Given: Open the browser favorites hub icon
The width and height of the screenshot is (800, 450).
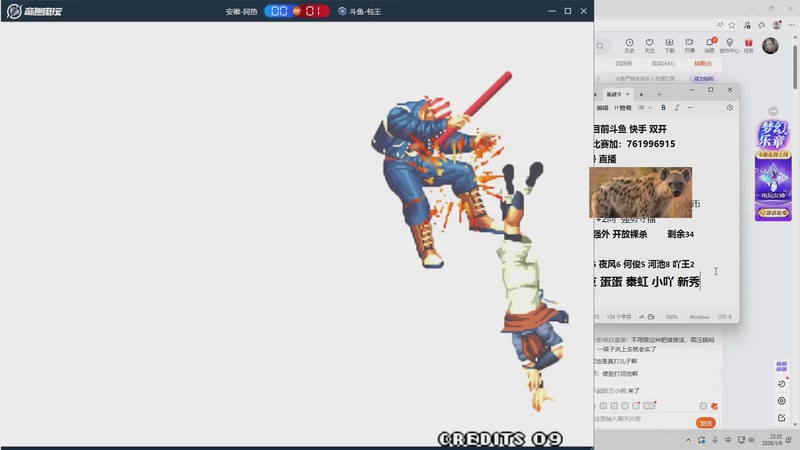Looking at the screenshot, I should coord(762,24).
